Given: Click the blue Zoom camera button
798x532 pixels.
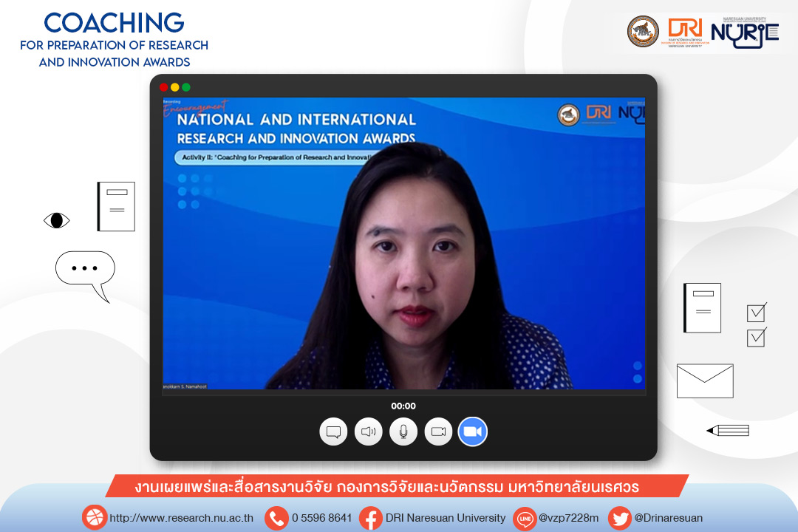Looking at the screenshot, I should [473, 432].
